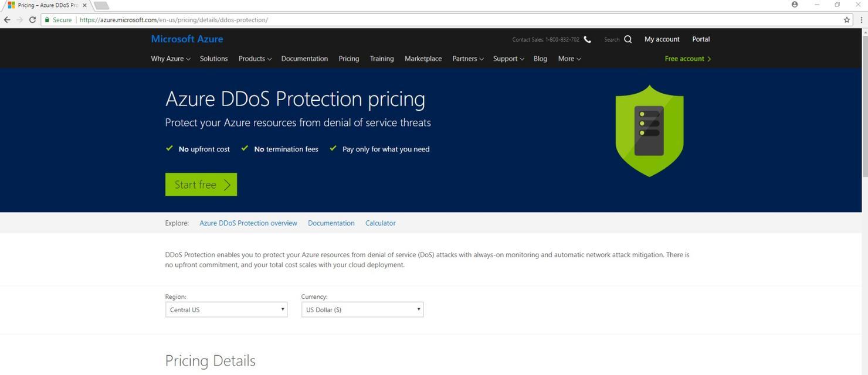Click the Contact Sales phone icon

[x=587, y=39]
